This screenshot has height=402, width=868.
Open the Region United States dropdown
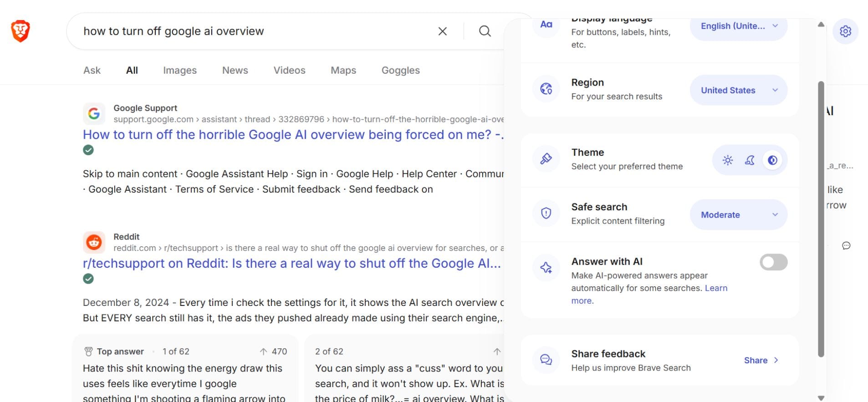(x=738, y=90)
